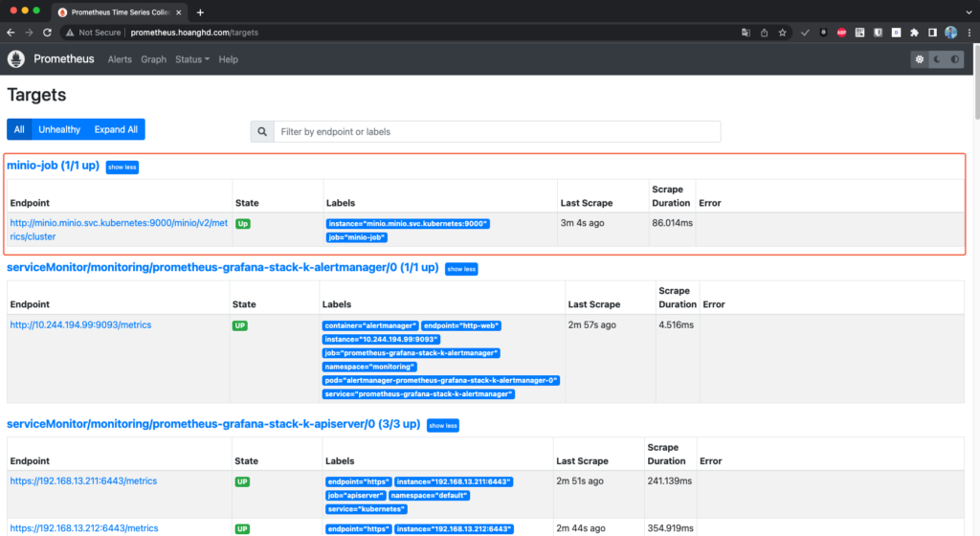Click the endpoint="http-web" label
This screenshot has width=980, height=536.
(x=461, y=325)
